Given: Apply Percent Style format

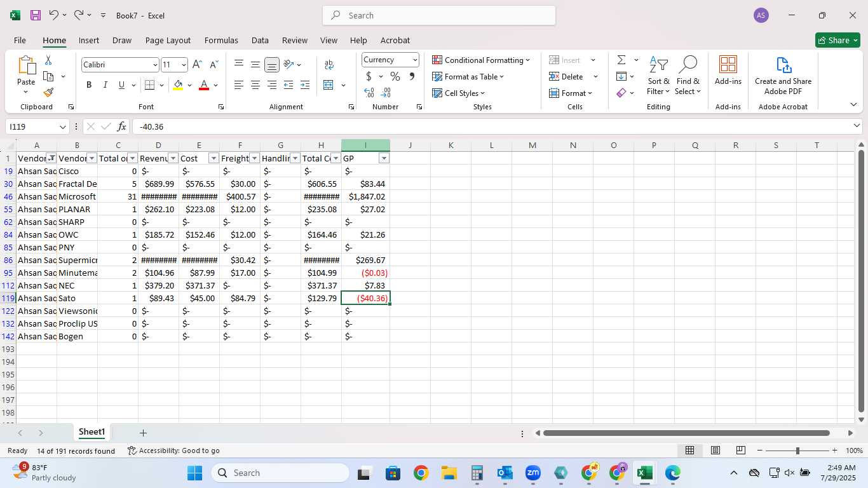Looking at the screenshot, I should pos(395,76).
